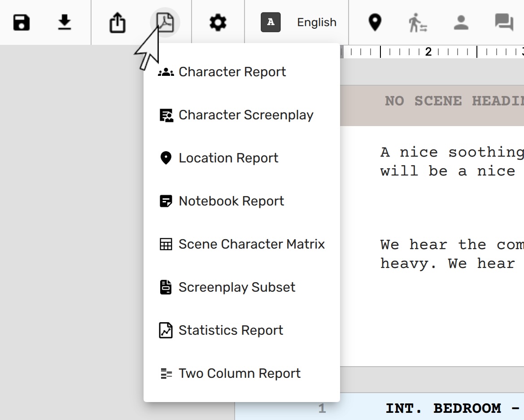This screenshot has height=420, width=524.
Task: Open the English language selector
Action: [x=316, y=22]
